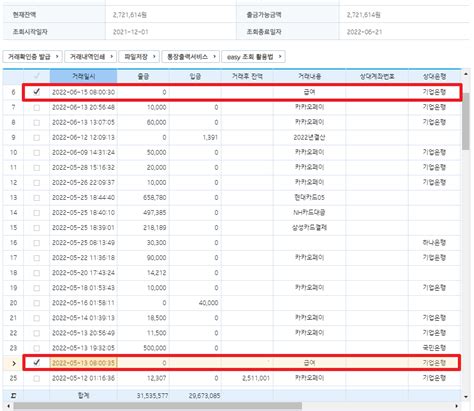Uncheck the 2022-05-13 08:00:35 급여 row checkbox
The image size is (474, 411).
[x=37, y=362]
